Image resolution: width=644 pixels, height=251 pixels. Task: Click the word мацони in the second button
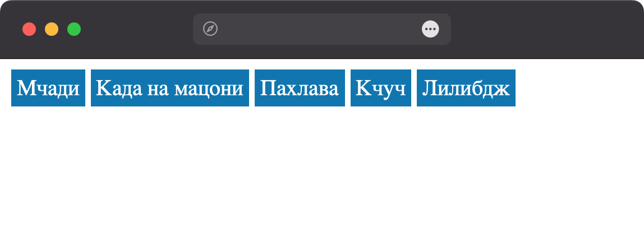(x=209, y=89)
